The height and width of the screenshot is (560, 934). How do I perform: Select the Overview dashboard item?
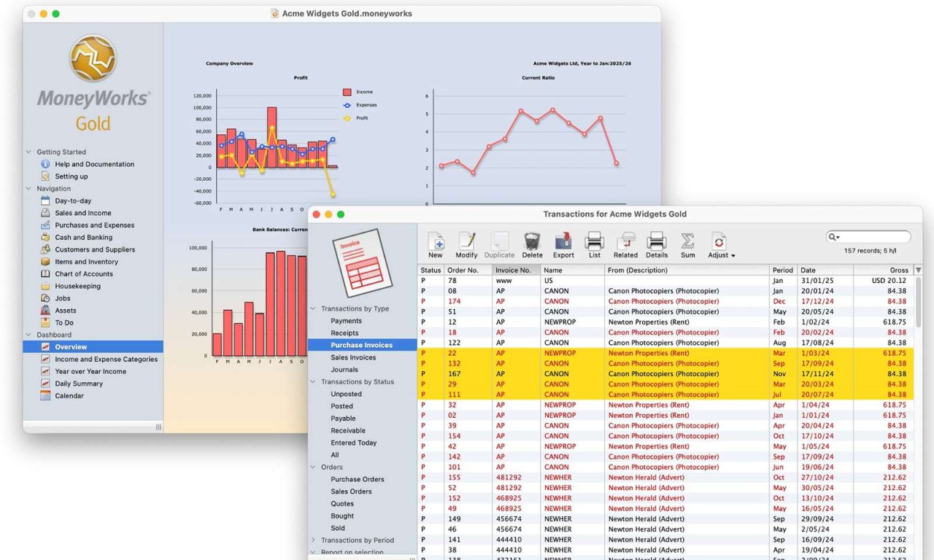pos(93,347)
